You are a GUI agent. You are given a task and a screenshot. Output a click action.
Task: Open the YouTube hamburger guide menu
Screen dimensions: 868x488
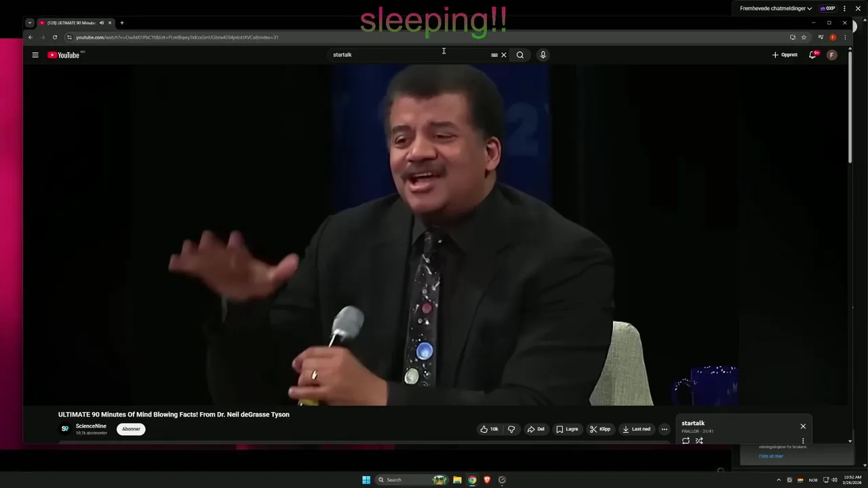(x=35, y=55)
